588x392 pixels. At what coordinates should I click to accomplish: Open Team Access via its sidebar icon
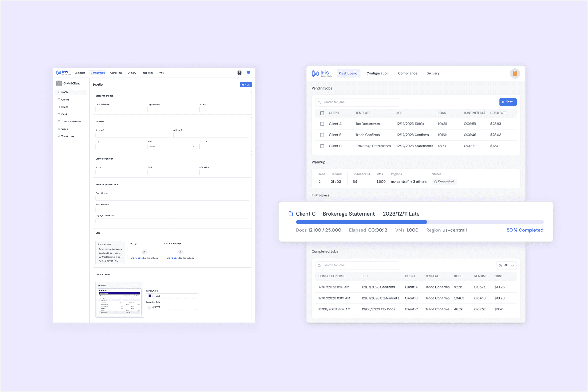pos(59,136)
